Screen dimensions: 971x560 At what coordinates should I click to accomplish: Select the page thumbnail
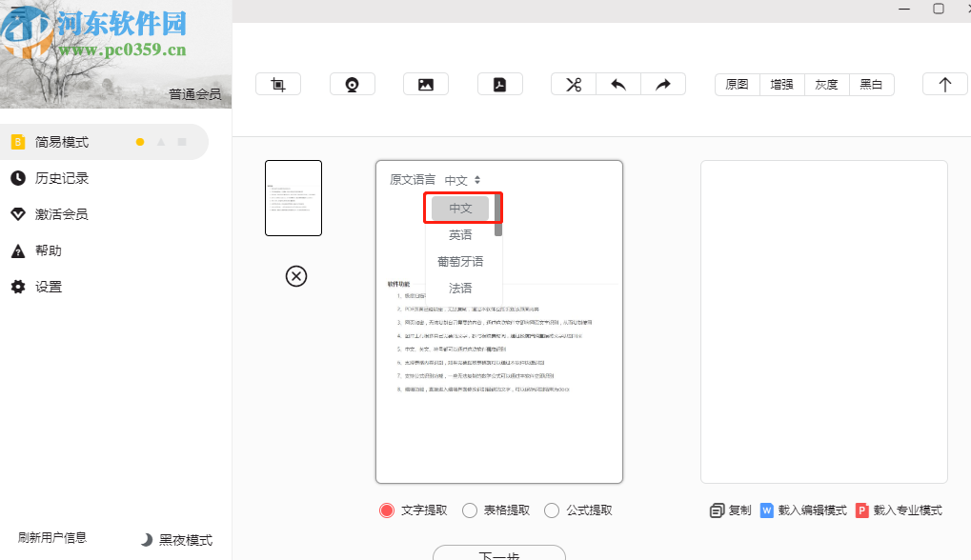coord(293,198)
